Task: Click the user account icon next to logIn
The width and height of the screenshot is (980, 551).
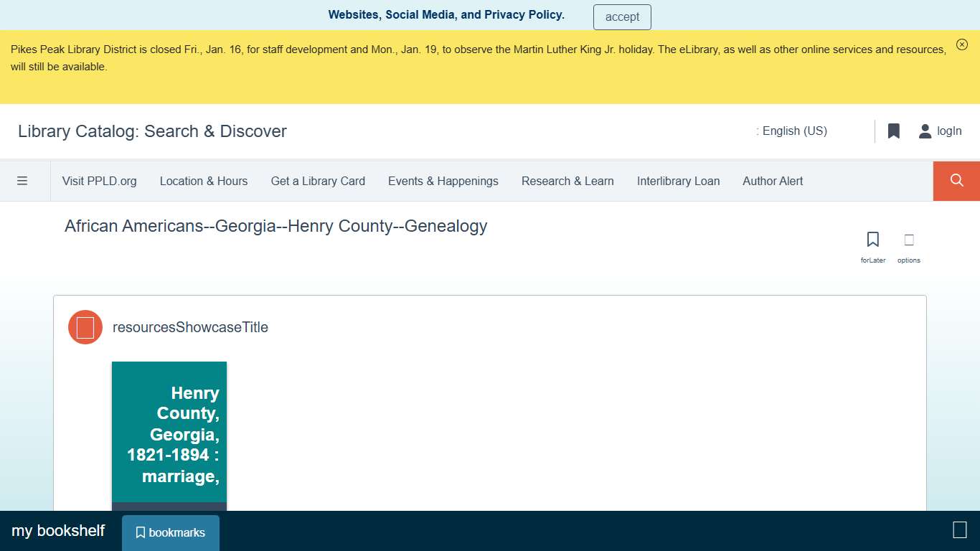Action: [x=924, y=131]
